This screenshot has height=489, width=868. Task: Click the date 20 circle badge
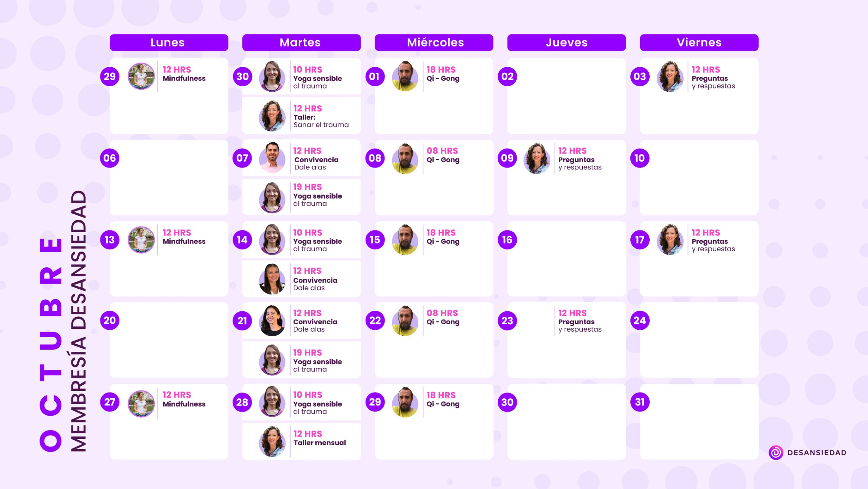(x=110, y=320)
